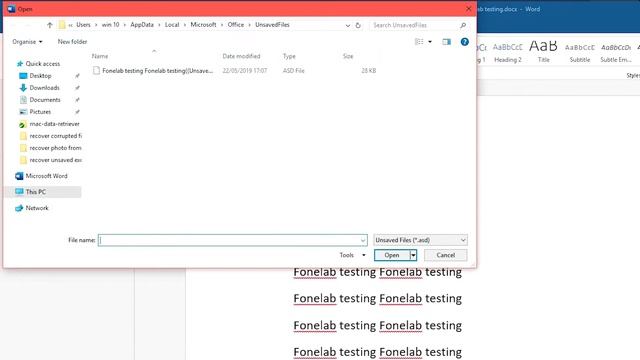The width and height of the screenshot is (640, 360).
Task: Sort by Size column header
Action: pyautogui.click(x=348, y=56)
